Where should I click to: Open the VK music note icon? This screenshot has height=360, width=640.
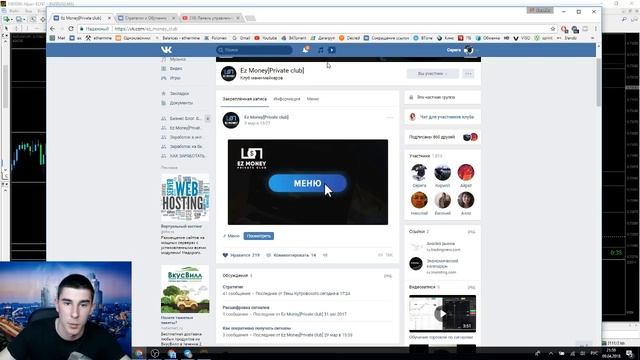coord(321,50)
